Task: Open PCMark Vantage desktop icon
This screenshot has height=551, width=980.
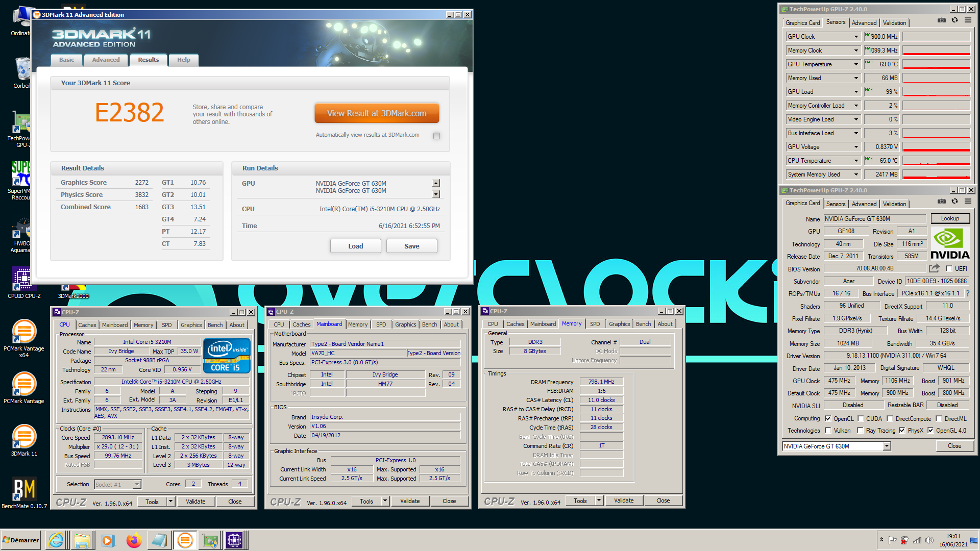Action: tap(23, 388)
